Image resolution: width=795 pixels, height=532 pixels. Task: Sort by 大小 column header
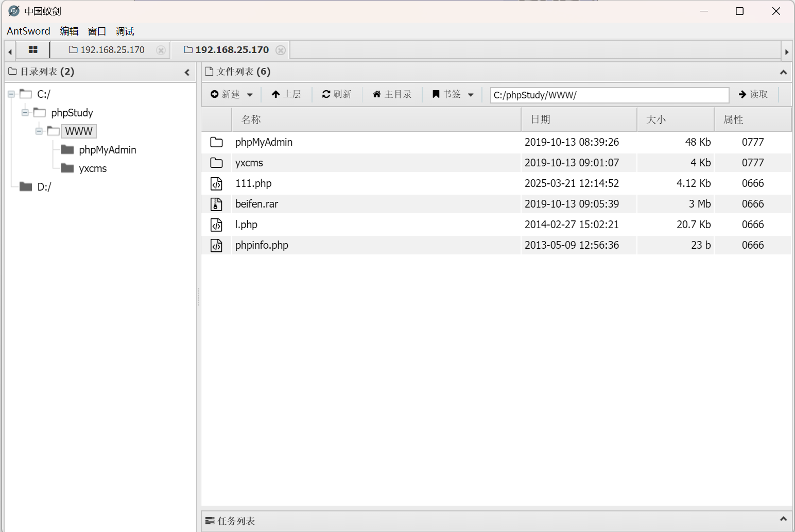tap(676, 119)
